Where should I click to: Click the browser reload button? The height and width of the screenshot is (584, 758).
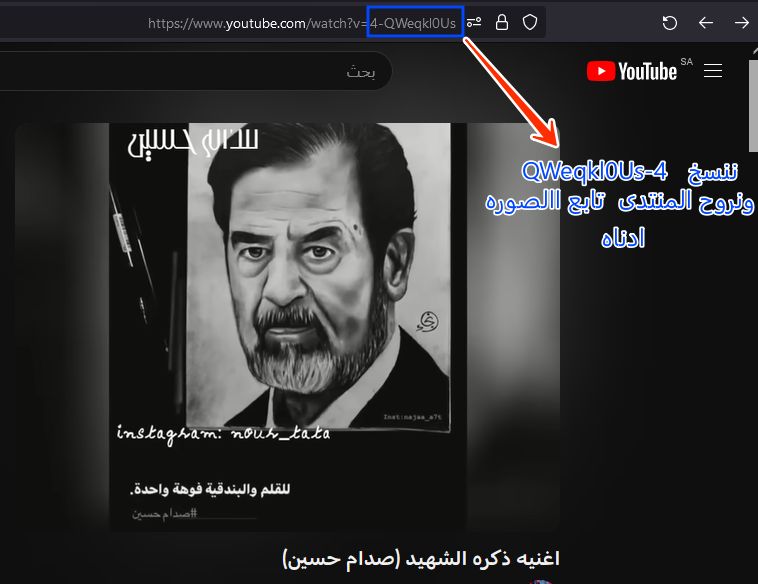coord(670,23)
